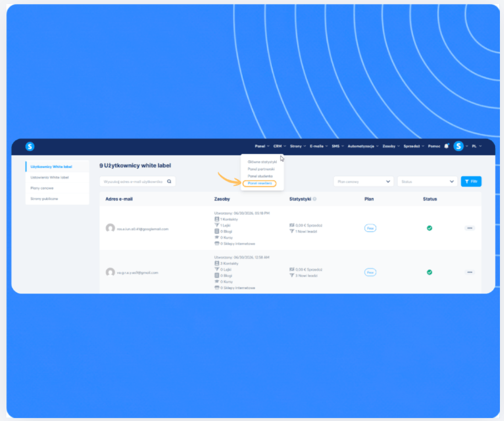Open the Status filter dropdown
This screenshot has width=504, height=421.
[x=427, y=181]
